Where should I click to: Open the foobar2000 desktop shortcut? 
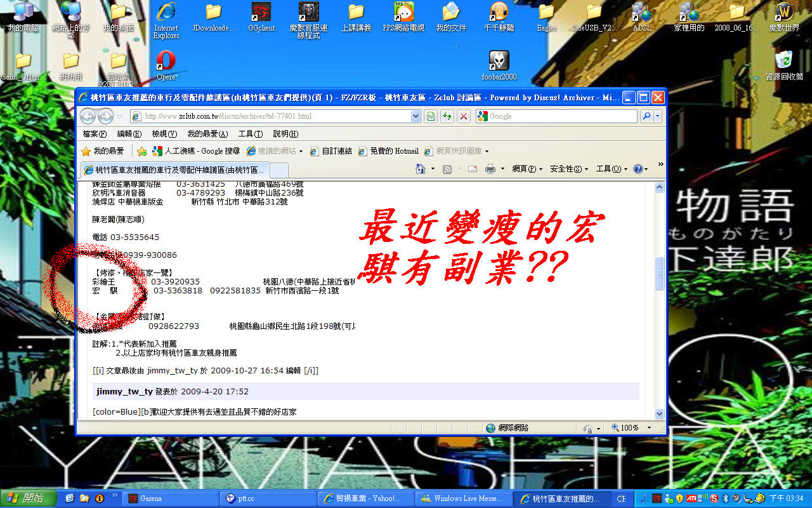tap(499, 65)
